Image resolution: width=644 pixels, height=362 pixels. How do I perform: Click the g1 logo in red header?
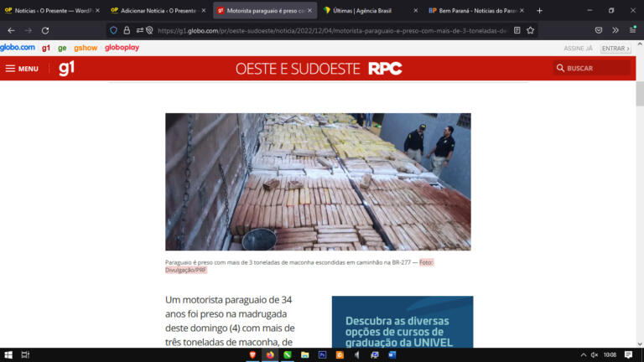pyautogui.click(x=66, y=68)
